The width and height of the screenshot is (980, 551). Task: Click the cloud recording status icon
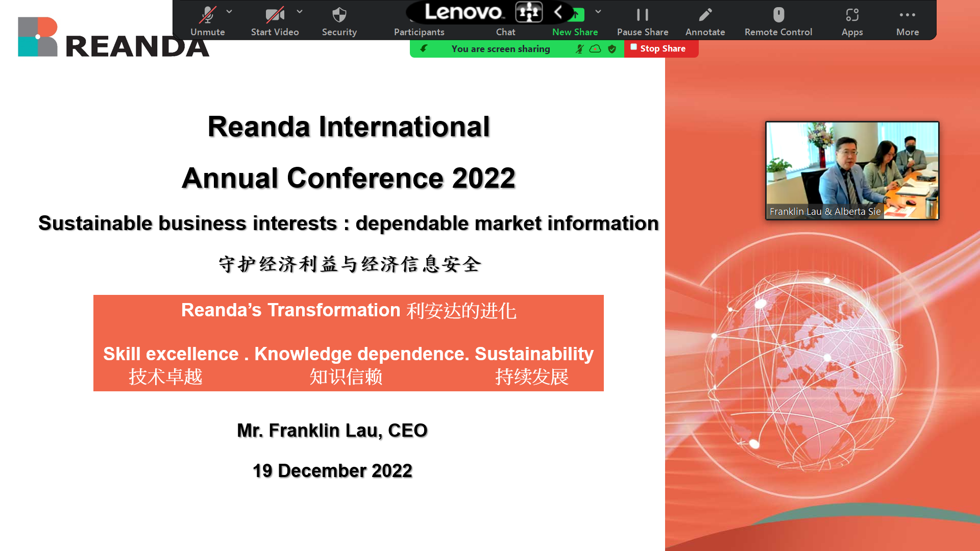[595, 49]
